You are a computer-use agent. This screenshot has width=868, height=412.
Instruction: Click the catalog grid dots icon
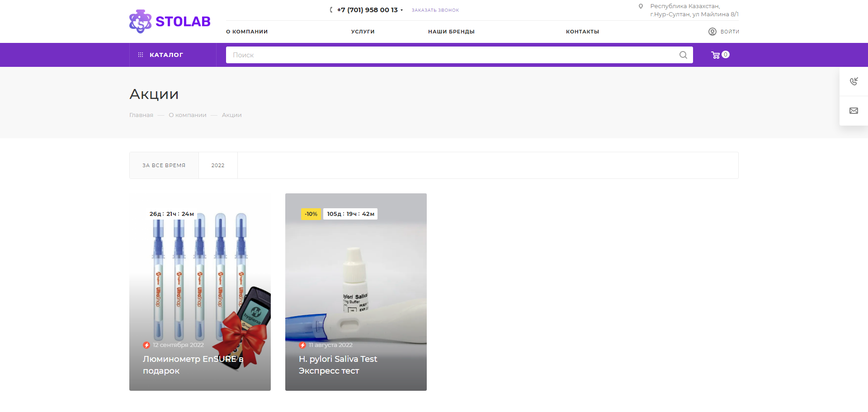click(141, 55)
